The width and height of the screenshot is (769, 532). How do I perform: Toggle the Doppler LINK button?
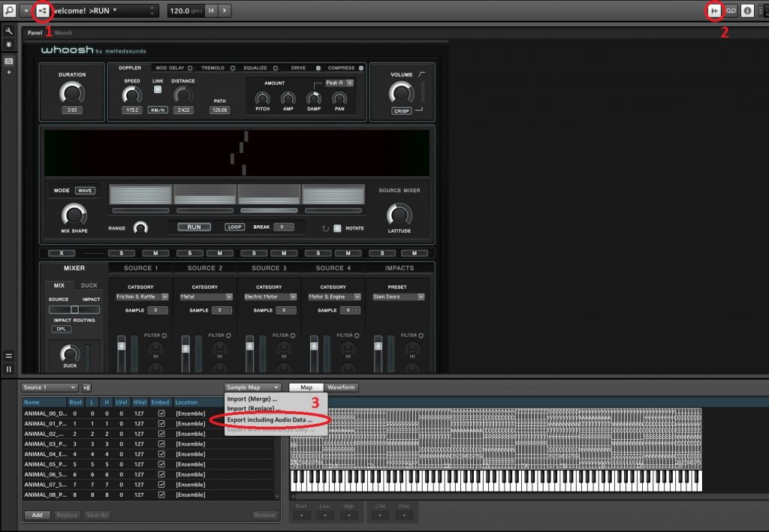tap(158, 90)
